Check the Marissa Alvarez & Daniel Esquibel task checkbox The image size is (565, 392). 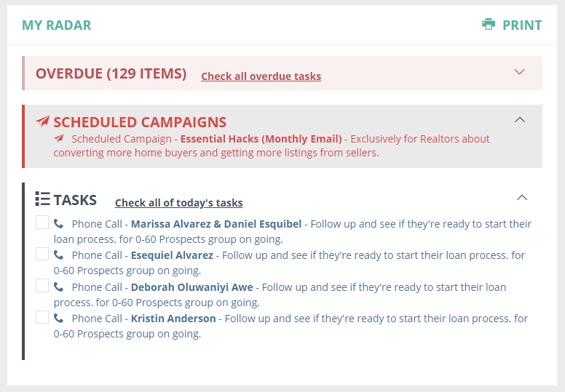(x=42, y=223)
